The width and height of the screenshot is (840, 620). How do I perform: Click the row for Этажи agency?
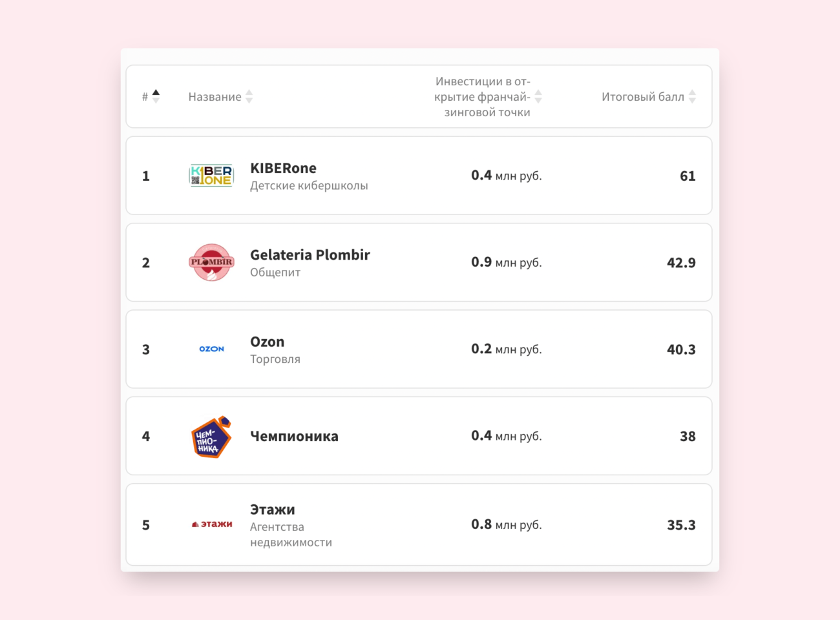419,524
